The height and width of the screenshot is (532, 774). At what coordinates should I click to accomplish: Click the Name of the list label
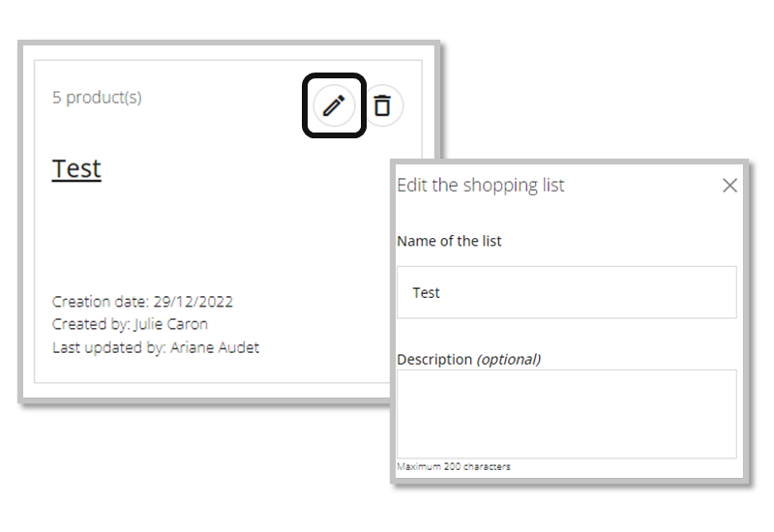coord(449,241)
